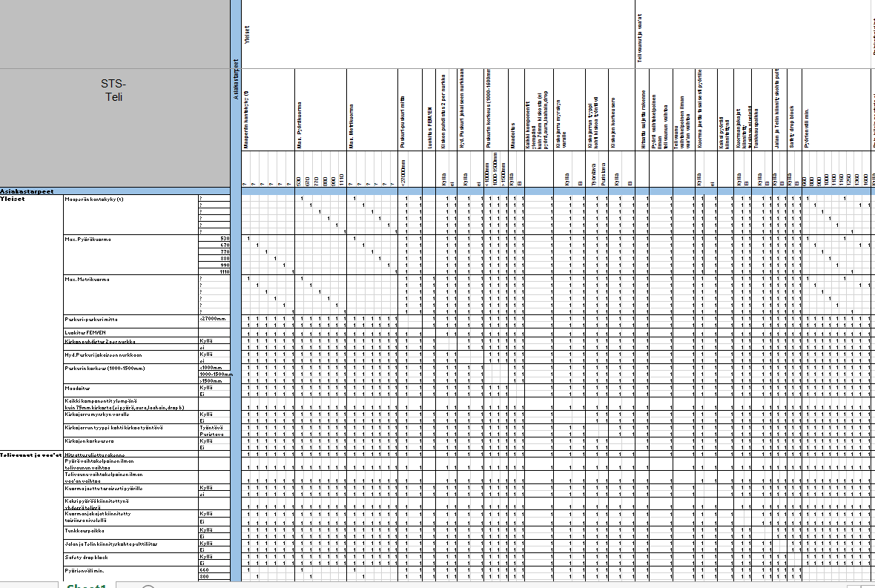
Task: Select the 'Kiskojen korkeusero' row label
Action: click(x=89, y=441)
